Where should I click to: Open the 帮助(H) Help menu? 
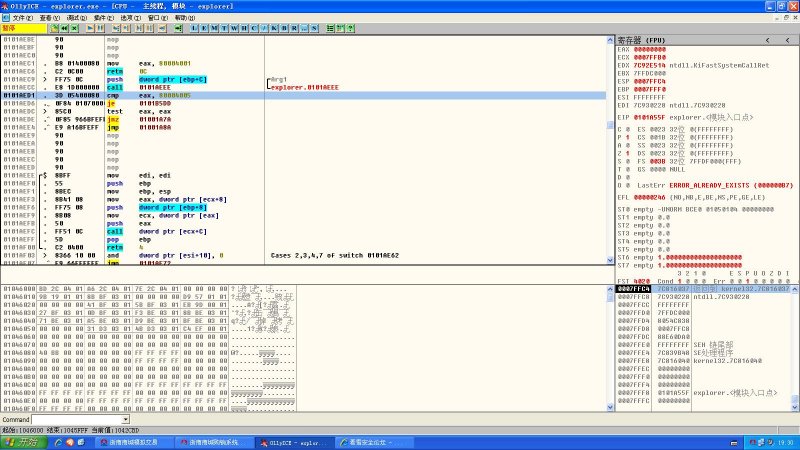(x=185, y=18)
